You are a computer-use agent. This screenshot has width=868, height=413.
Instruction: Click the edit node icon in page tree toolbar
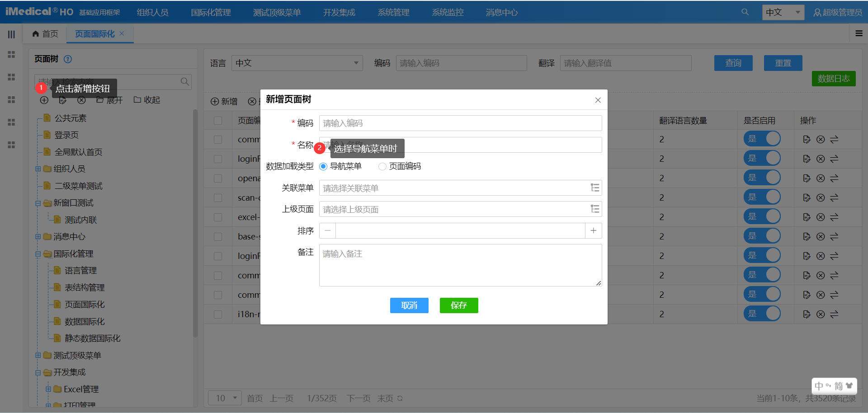(63, 100)
